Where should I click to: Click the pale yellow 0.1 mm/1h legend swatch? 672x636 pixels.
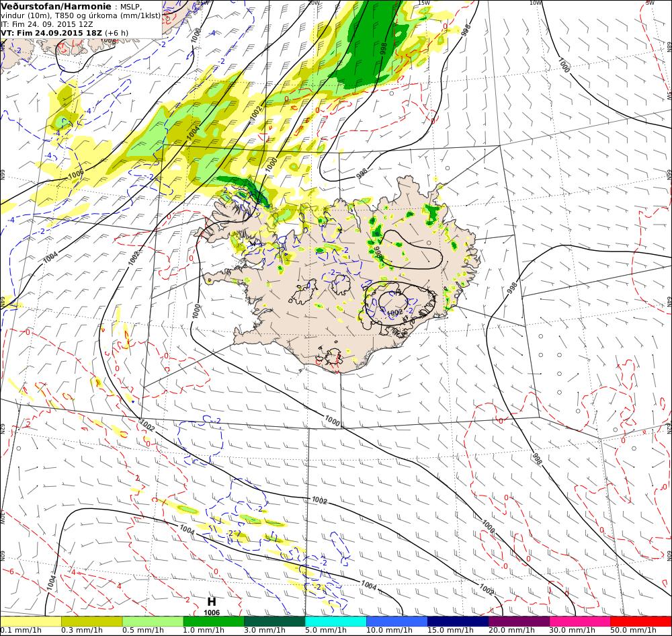point(31,621)
